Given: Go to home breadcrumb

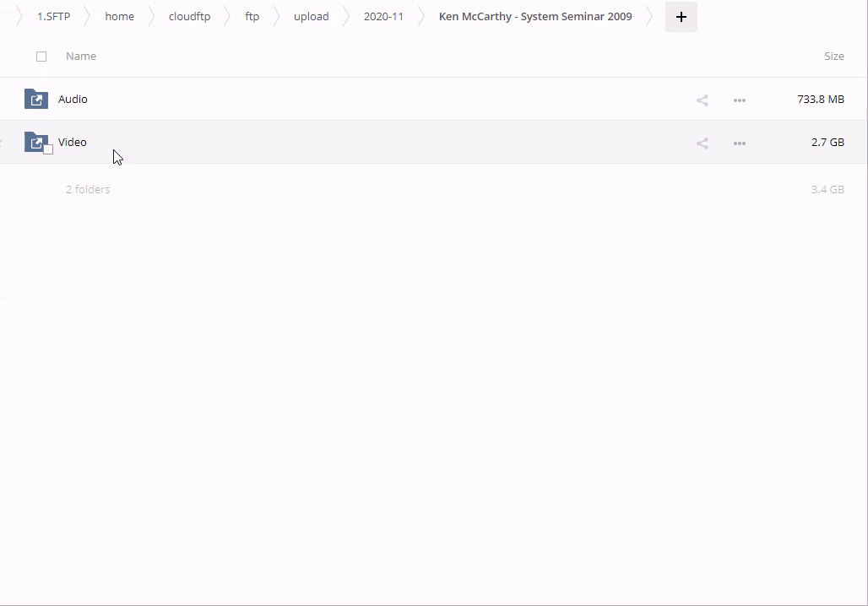Looking at the screenshot, I should coord(119,17).
